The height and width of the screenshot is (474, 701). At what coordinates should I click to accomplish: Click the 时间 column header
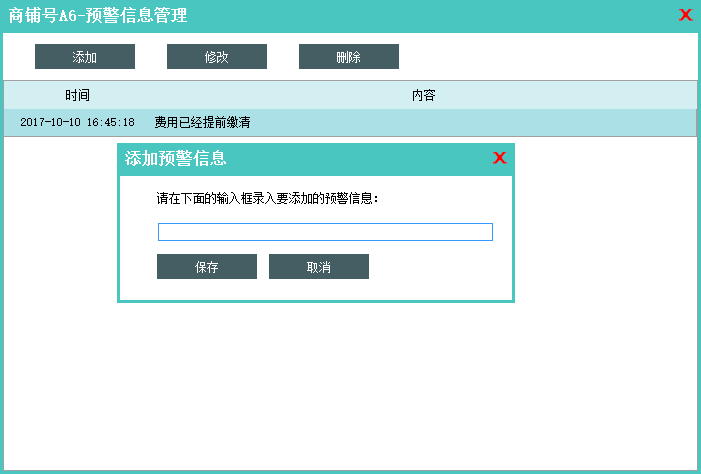78,96
